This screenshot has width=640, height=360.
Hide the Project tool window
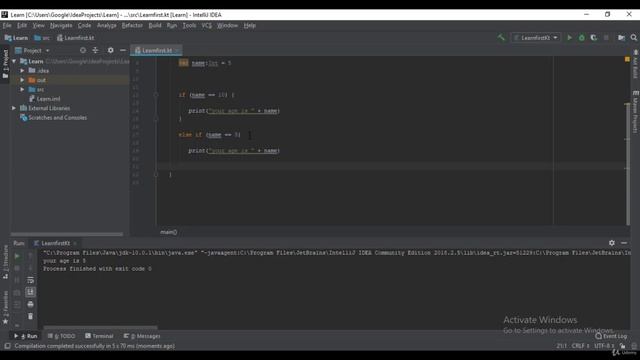click(123, 50)
